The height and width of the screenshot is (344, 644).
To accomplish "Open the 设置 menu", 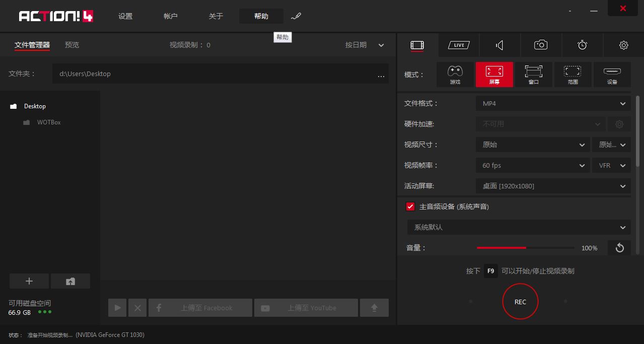I will click(125, 16).
